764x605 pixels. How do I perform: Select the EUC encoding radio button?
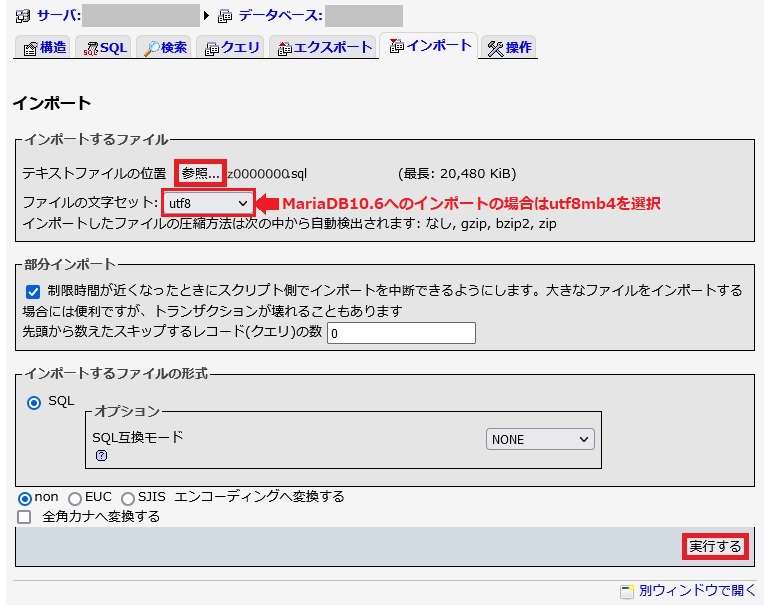coord(75,498)
